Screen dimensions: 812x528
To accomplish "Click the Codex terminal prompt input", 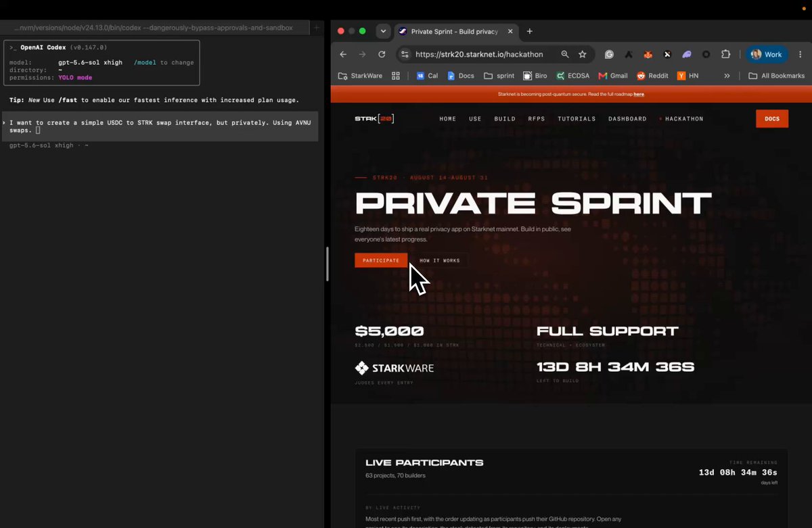I will 160,126.
